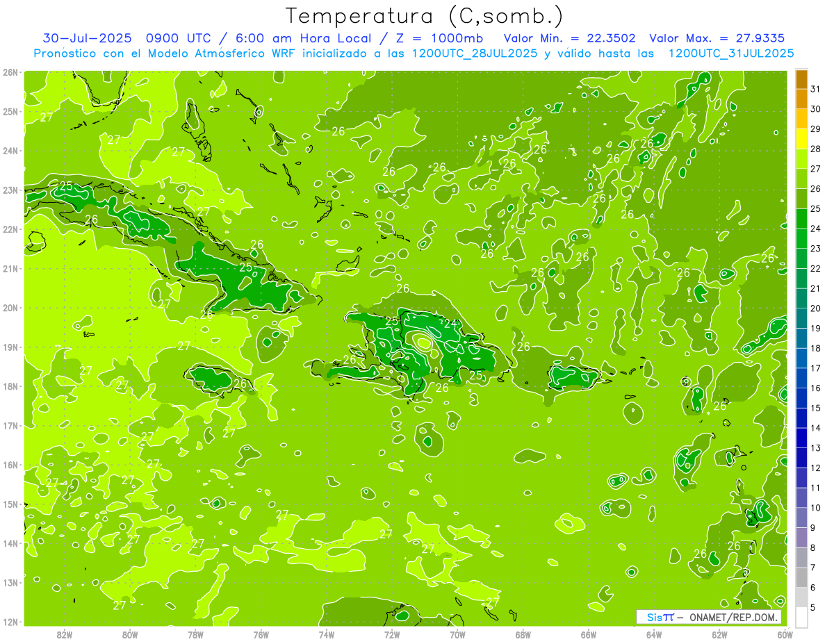Click the 80W longitude axis label
This screenshot has height=644, width=834.
tap(129, 634)
